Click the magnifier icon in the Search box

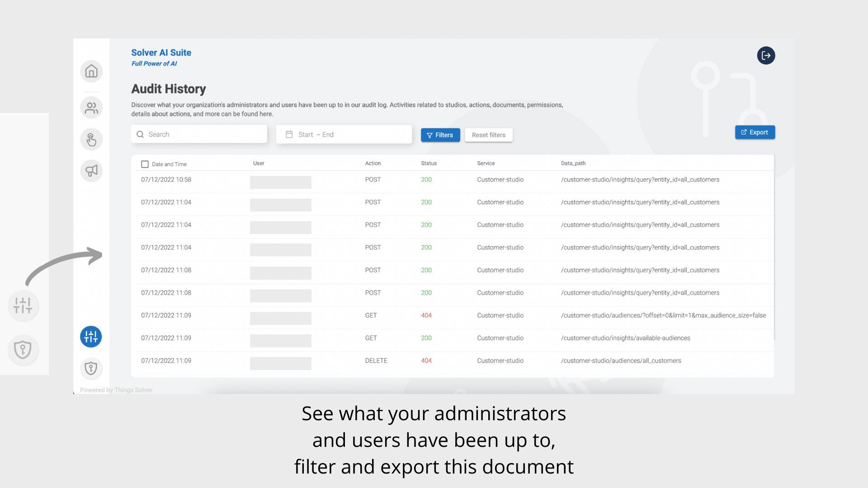tap(140, 134)
